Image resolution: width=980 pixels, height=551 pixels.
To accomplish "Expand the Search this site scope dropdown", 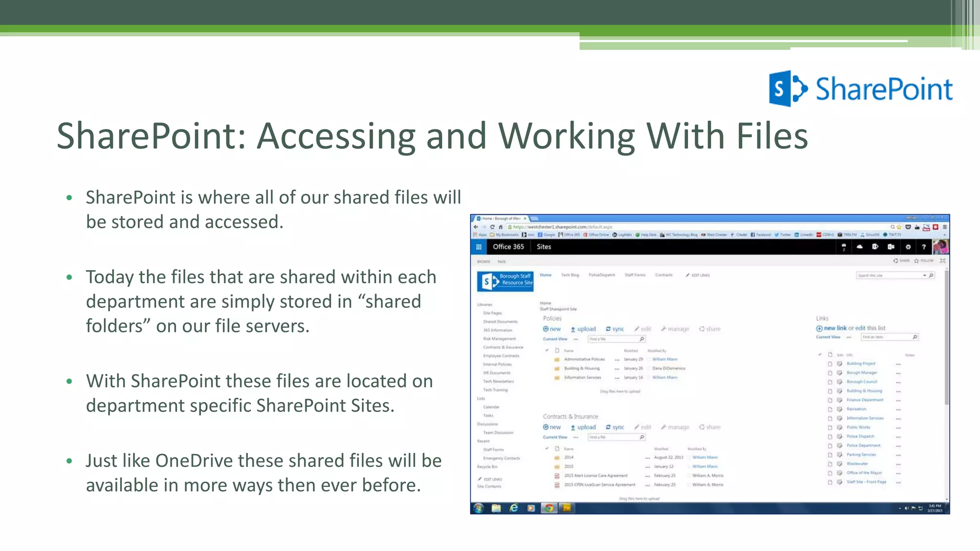I will tap(924, 275).
